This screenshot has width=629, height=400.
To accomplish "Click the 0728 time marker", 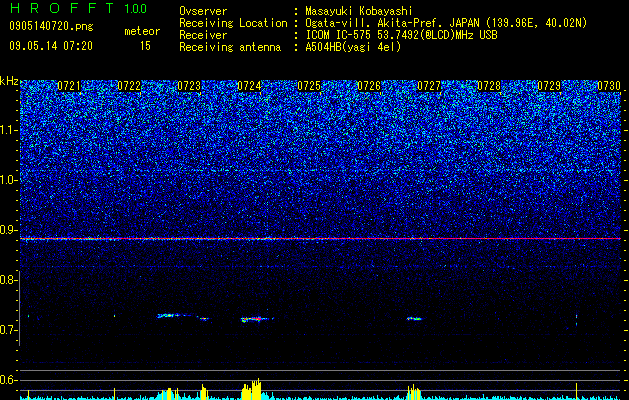I will coord(489,86).
